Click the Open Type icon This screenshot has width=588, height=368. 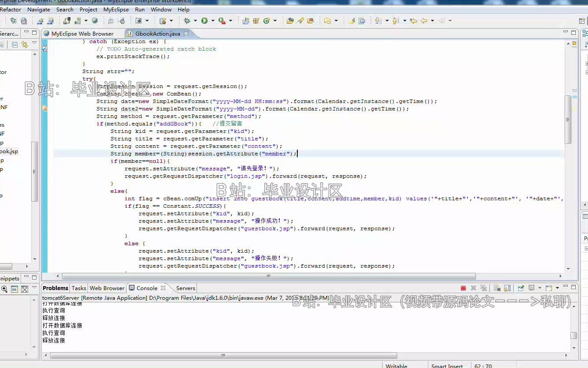(290, 21)
